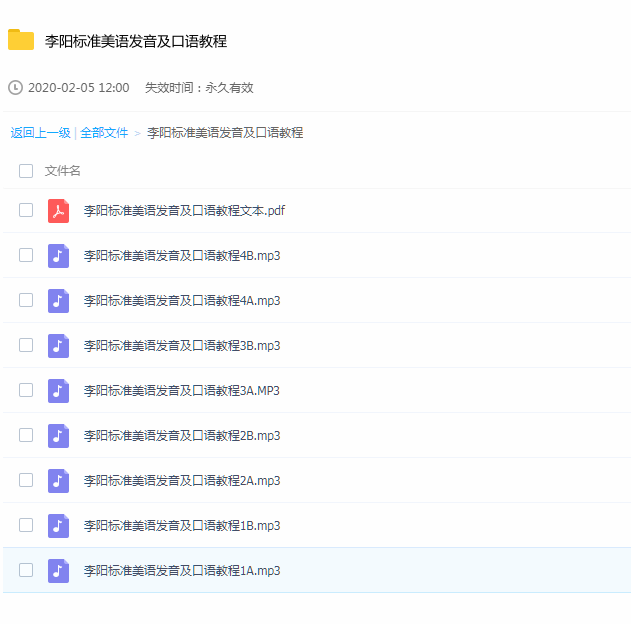This screenshot has width=631, height=624.
Task: Click the share date 2020-02-05 12:00
Action: pos(78,88)
